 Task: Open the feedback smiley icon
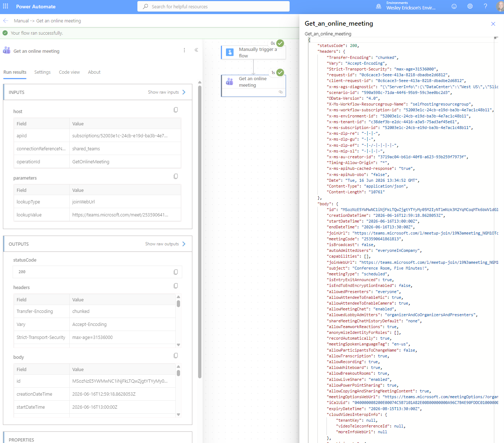[x=454, y=7]
